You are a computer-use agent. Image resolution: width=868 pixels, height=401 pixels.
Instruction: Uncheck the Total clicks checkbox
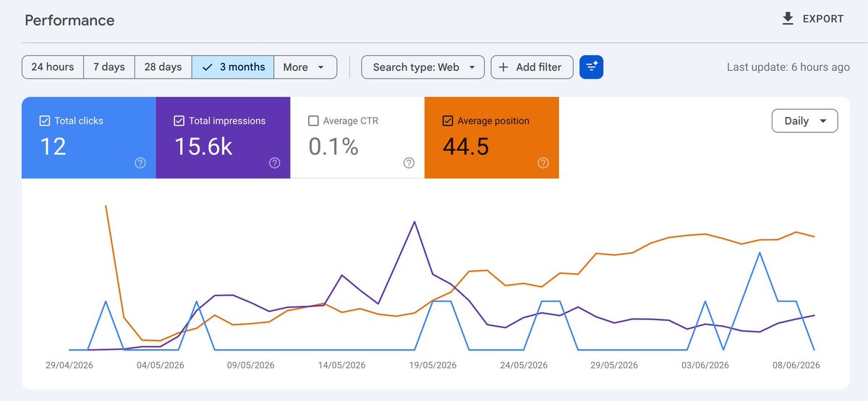point(45,121)
